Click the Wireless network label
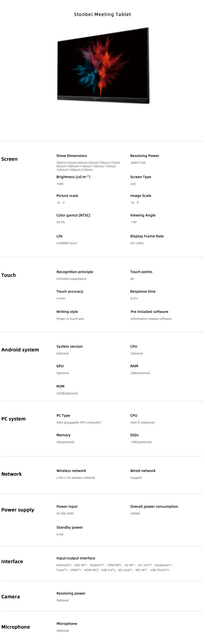Image resolution: width=205 pixels, height=644 pixels. point(71,471)
